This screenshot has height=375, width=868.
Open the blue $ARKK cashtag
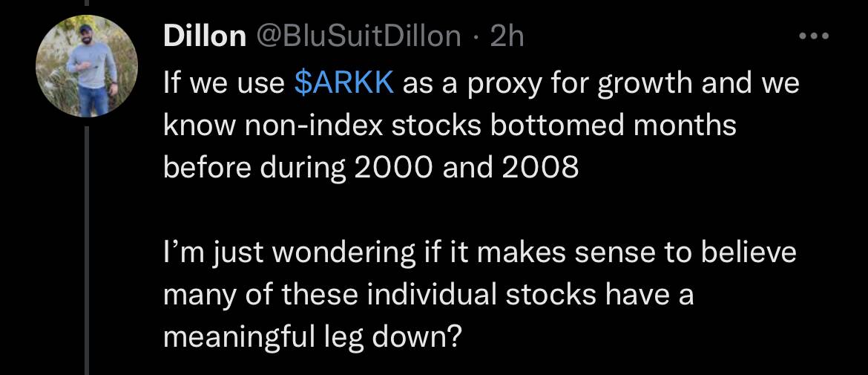tap(344, 83)
